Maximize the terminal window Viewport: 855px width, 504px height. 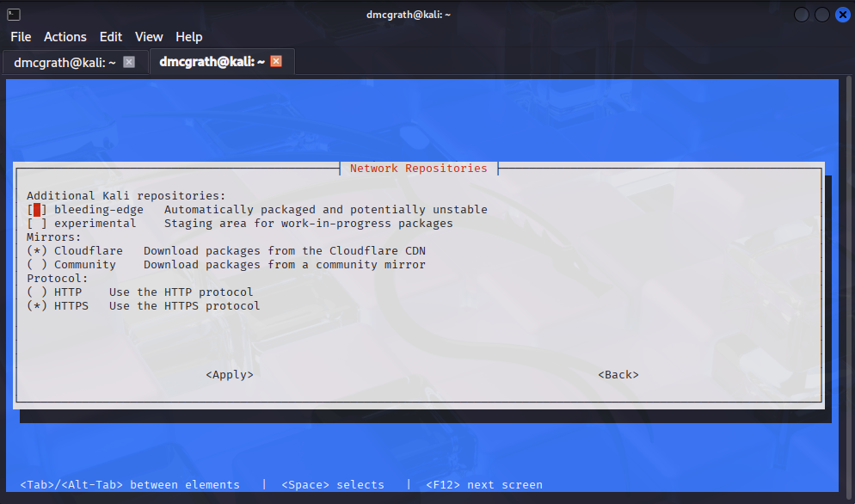click(822, 15)
